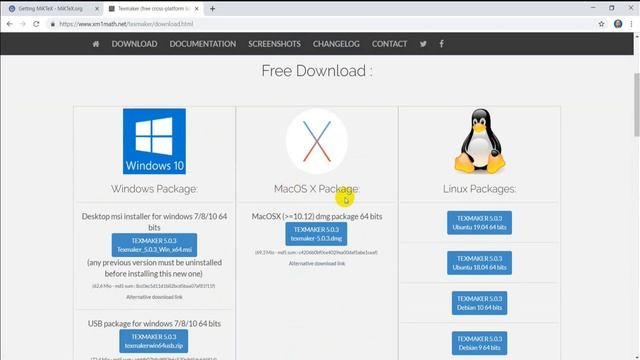Download texmaker-5.0.3.dmg for MacOS
The width and height of the screenshot is (640, 360).
click(316, 234)
